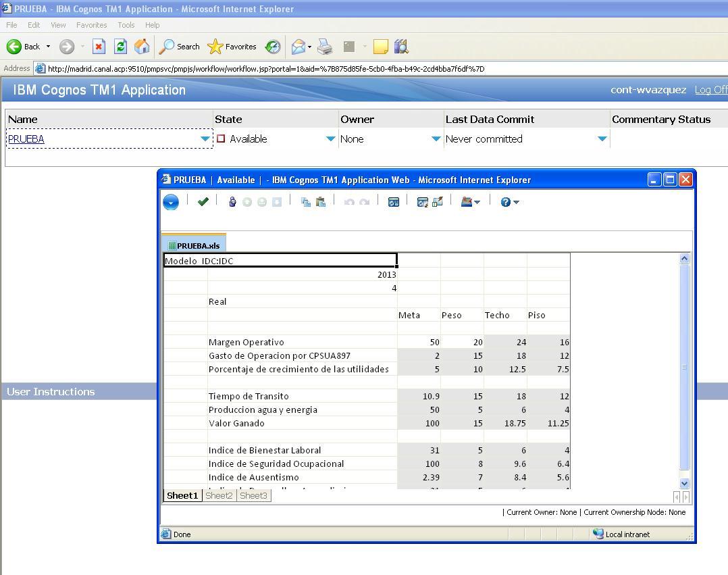Viewport: 728px width, 575px height.
Task: Click the blue help question mark icon
Action: (506, 201)
